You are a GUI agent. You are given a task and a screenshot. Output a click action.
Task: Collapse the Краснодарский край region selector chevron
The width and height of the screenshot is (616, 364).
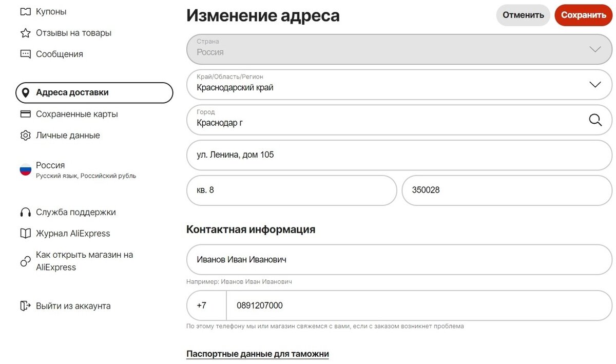coord(595,84)
